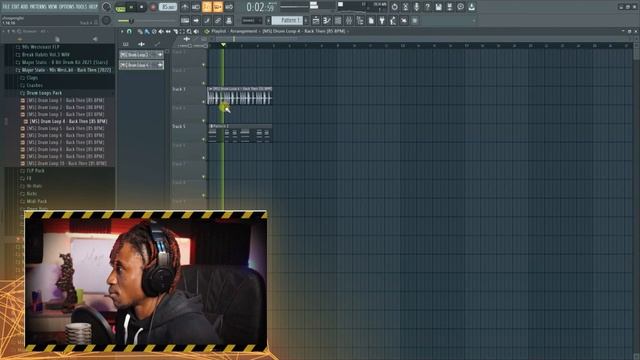The image size is (640, 360).
Task: Click the Track 3 header label
Action: [179, 89]
